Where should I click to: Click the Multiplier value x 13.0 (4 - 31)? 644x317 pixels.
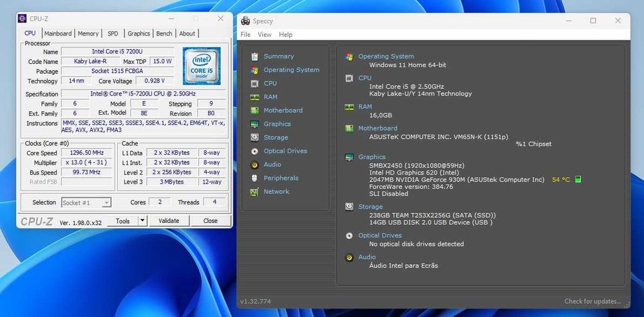click(x=87, y=162)
